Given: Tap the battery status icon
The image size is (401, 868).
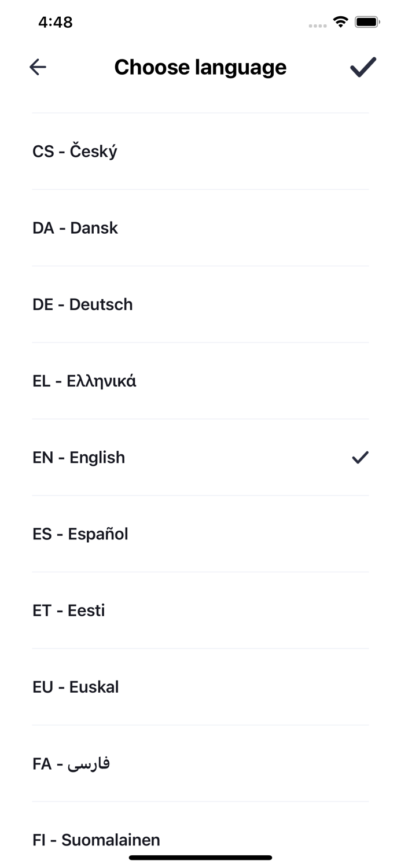Looking at the screenshot, I should [x=367, y=22].
